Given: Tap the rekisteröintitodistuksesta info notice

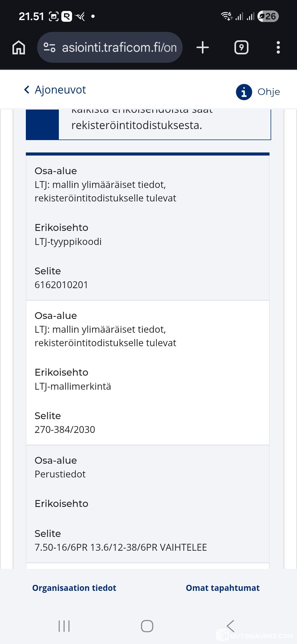Looking at the screenshot, I should (137, 125).
